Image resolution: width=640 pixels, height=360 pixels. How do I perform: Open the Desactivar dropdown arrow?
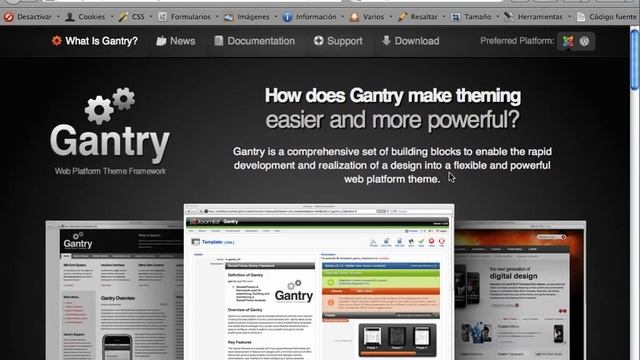click(x=58, y=17)
